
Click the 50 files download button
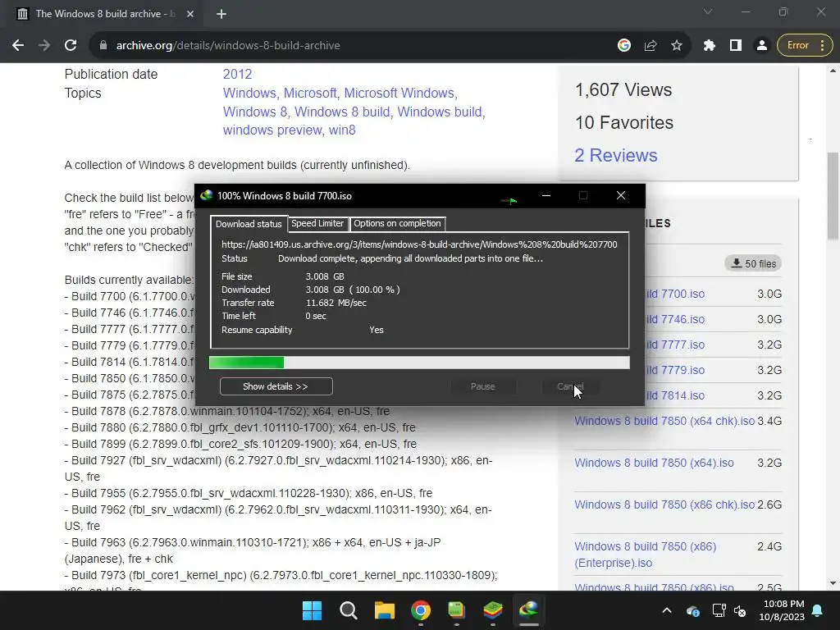click(753, 263)
